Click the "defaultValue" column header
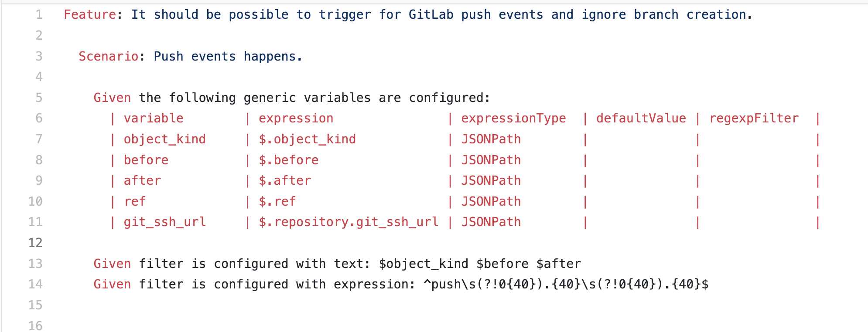 pyautogui.click(x=641, y=119)
